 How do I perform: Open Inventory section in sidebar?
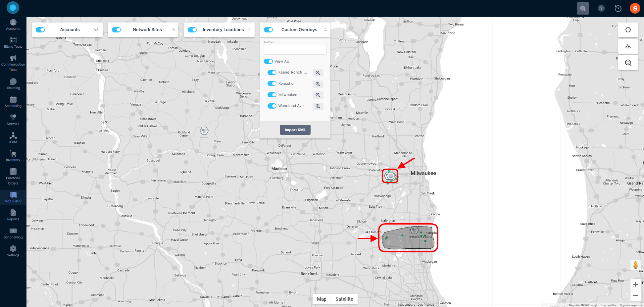tap(13, 156)
